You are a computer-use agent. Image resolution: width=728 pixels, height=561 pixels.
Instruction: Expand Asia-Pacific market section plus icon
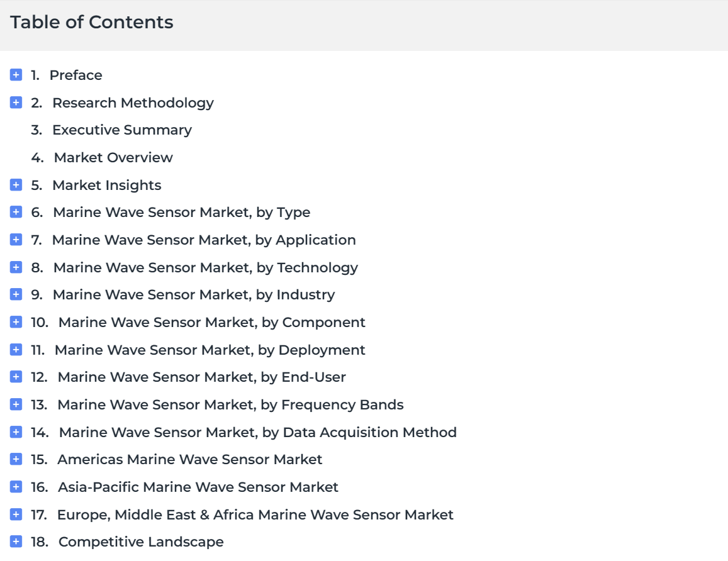pyautogui.click(x=16, y=487)
